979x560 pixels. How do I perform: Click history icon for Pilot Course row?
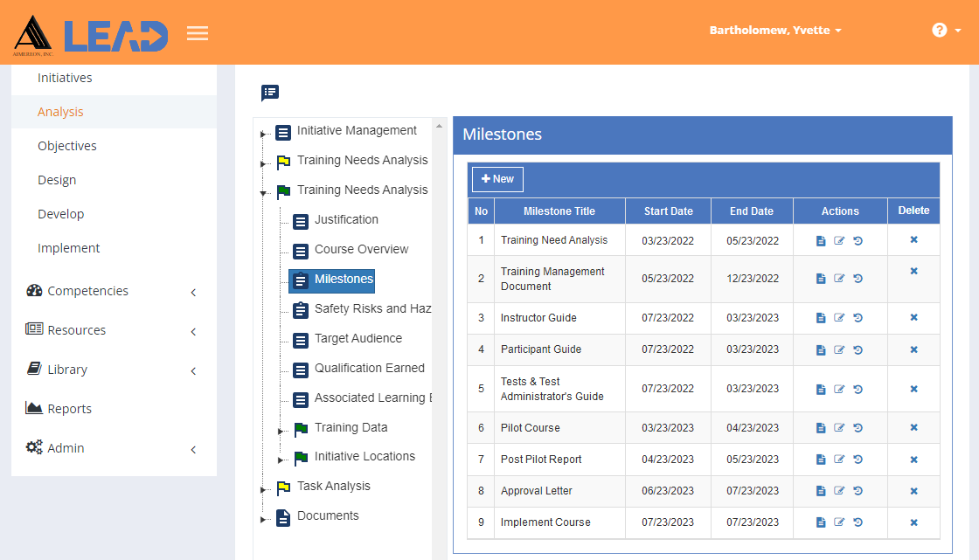pos(857,428)
